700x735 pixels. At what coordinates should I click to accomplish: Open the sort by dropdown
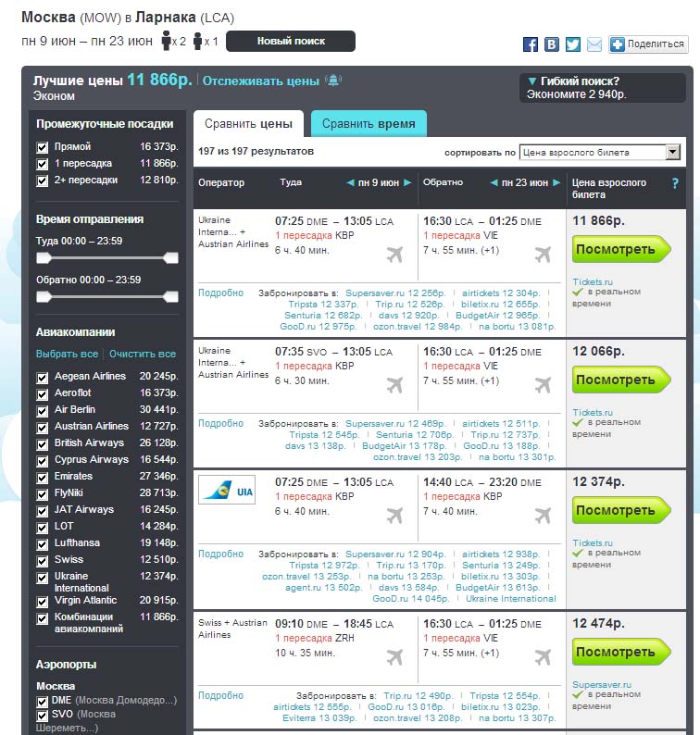click(600, 152)
